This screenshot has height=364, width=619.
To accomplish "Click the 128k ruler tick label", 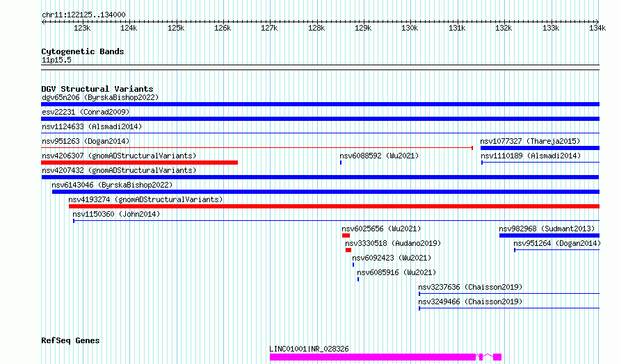I will coord(316,28).
